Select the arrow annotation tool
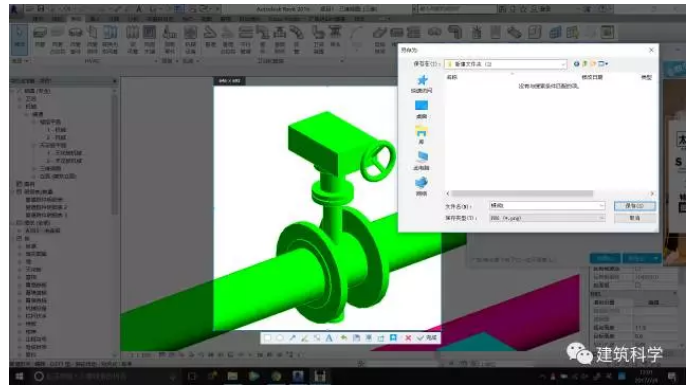This screenshot has height=387, width=693. coord(293,338)
